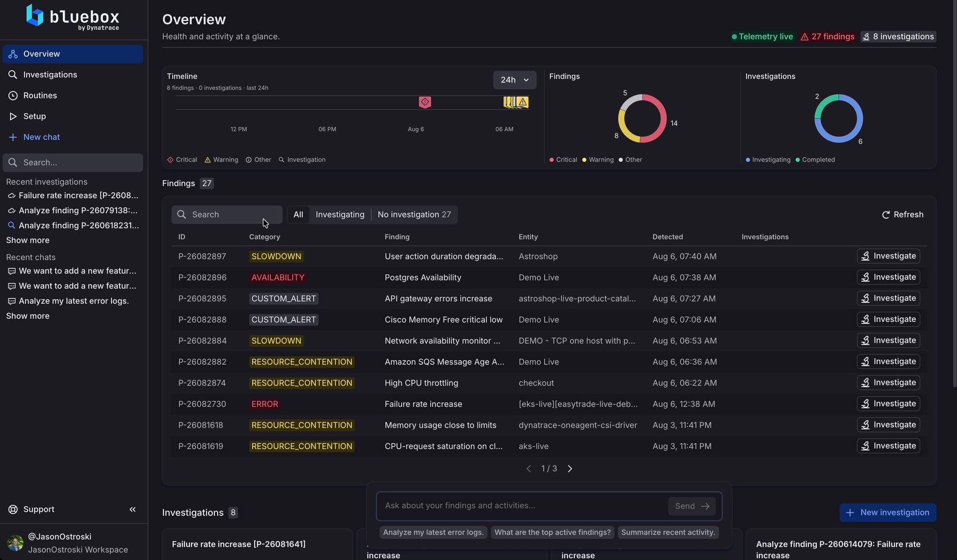Toggle the Critical legend under Timeline
Viewport: 957px width, 560px height.
[x=182, y=160]
